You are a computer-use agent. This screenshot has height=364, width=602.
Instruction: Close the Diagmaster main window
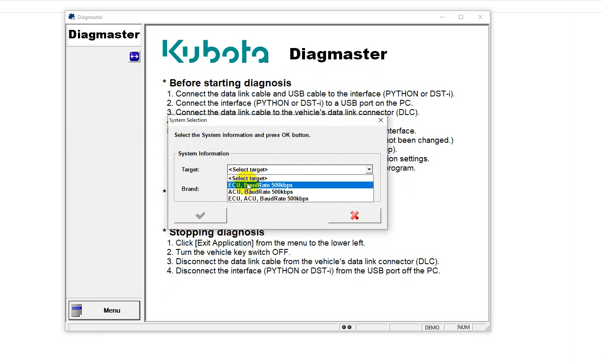[x=480, y=17]
